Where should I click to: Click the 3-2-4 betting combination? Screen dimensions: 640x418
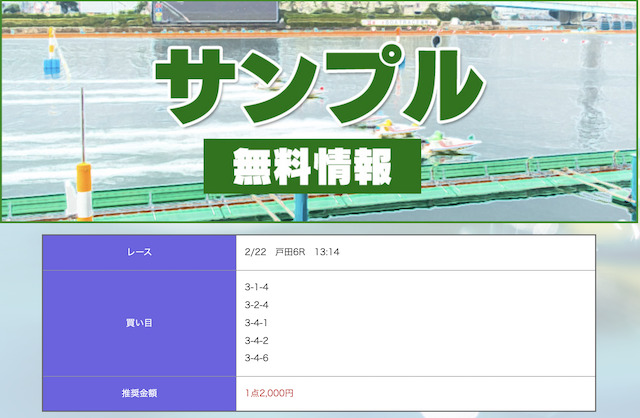coord(256,305)
